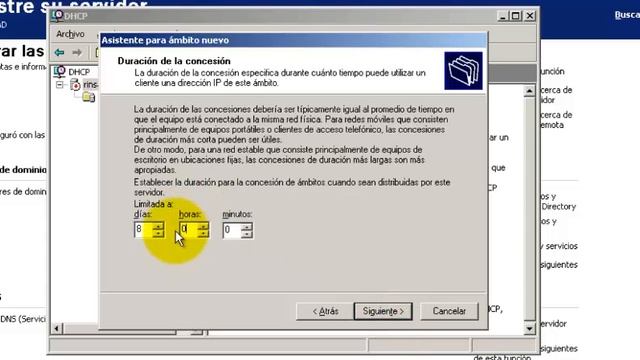The height and width of the screenshot is (360, 640).
Task: Select the folder icon under the server node
Action: coord(89,97)
